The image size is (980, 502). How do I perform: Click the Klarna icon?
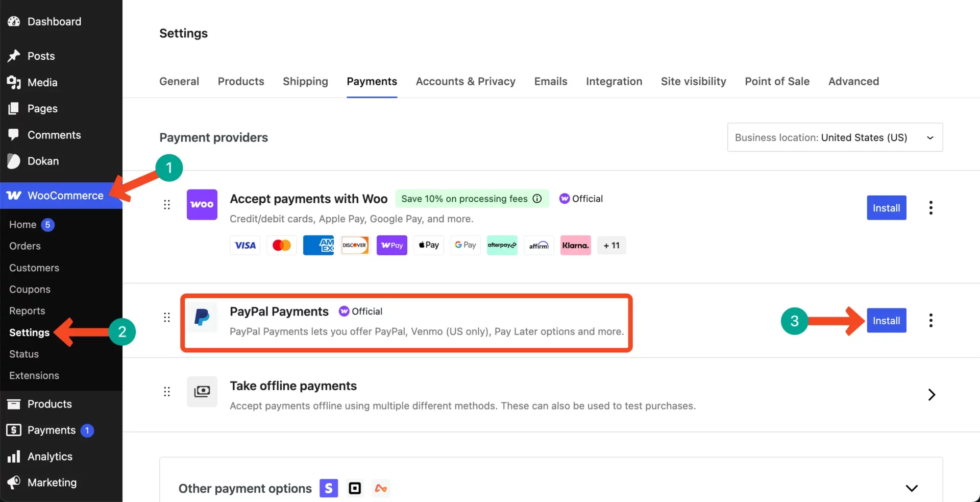(x=576, y=245)
